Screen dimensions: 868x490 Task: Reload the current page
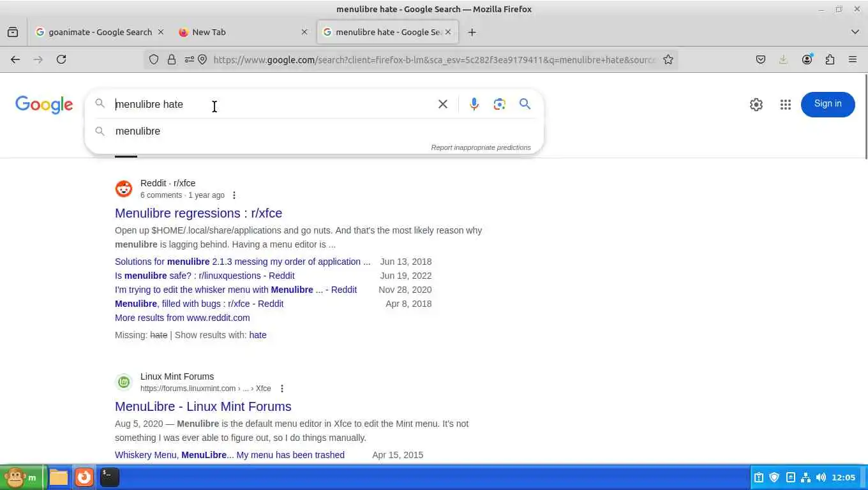point(61,59)
